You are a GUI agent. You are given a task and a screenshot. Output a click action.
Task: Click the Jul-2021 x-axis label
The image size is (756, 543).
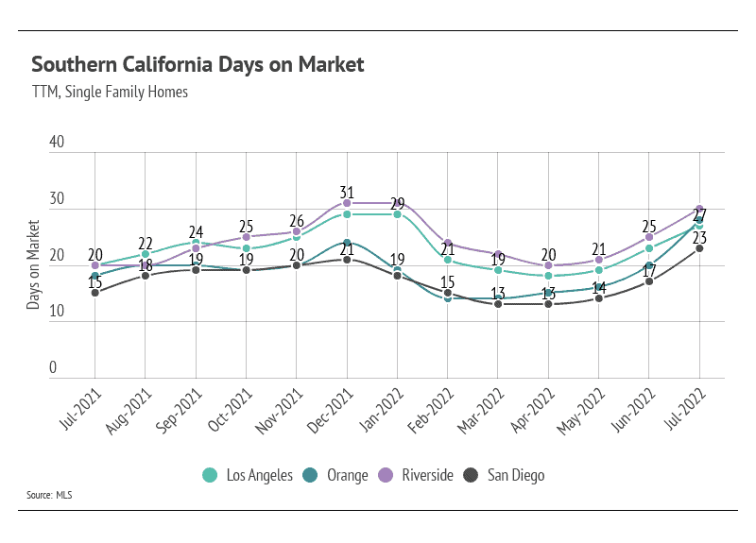click(80, 409)
